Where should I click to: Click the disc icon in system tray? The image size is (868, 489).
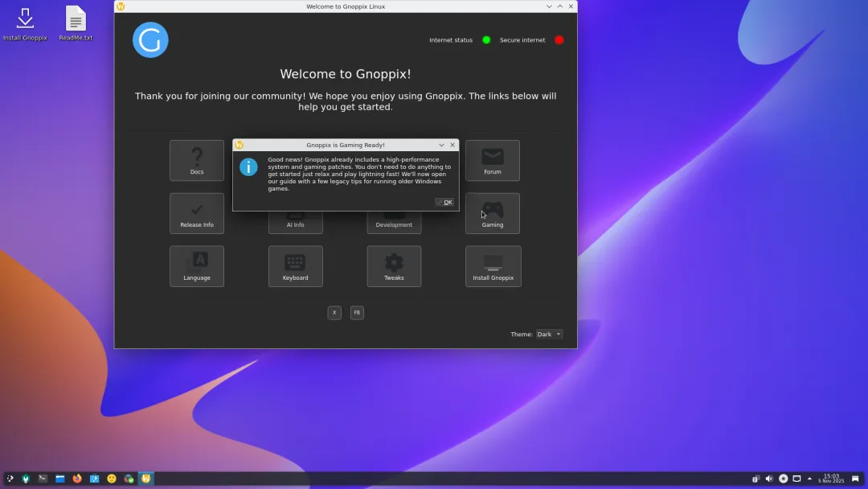[784, 479]
